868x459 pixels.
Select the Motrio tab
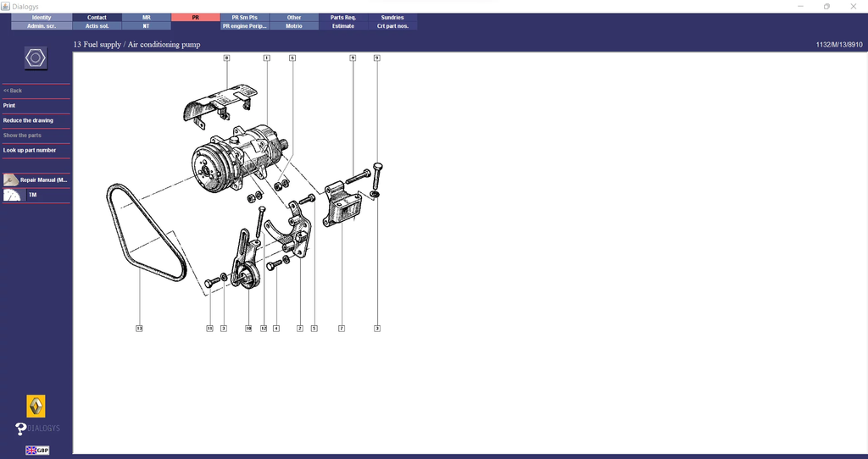pyautogui.click(x=293, y=26)
